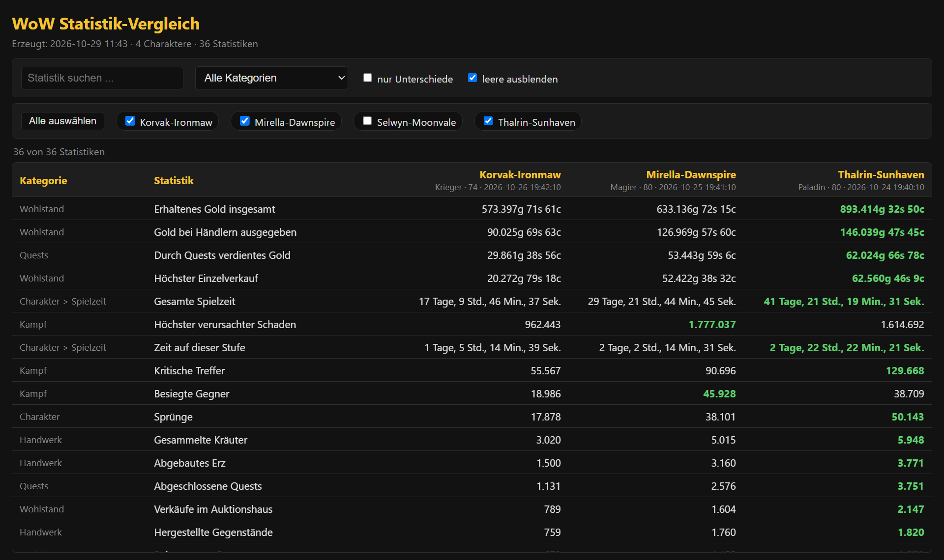Click the 'WoW Statistik-Vergleich' page title

coord(106,24)
